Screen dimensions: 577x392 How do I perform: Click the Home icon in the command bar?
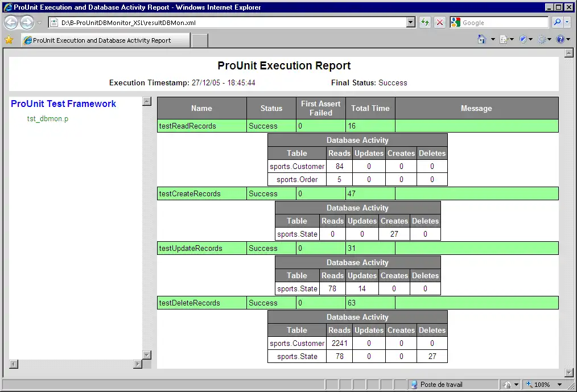pos(482,39)
